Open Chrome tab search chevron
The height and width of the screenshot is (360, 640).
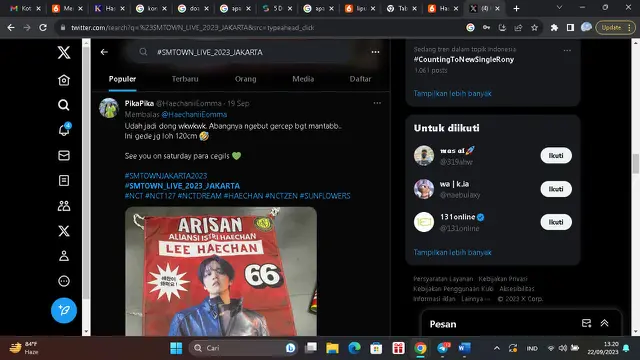tap(559, 8)
